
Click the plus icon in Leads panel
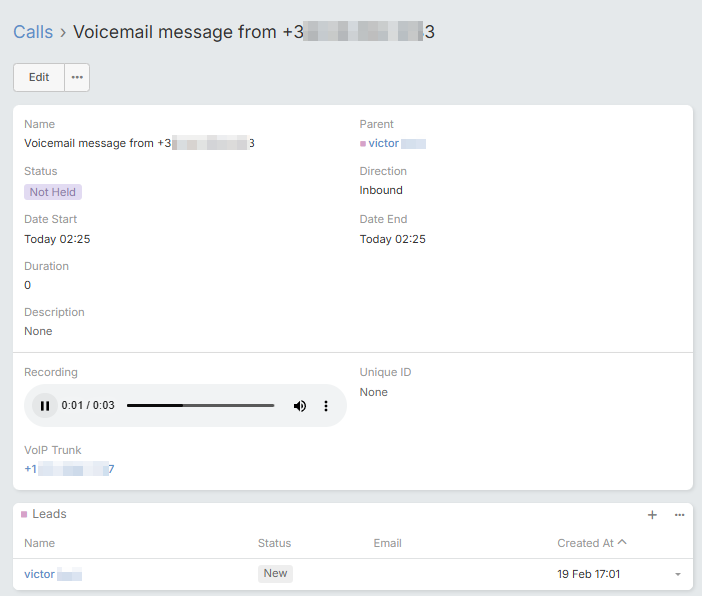pos(652,515)
